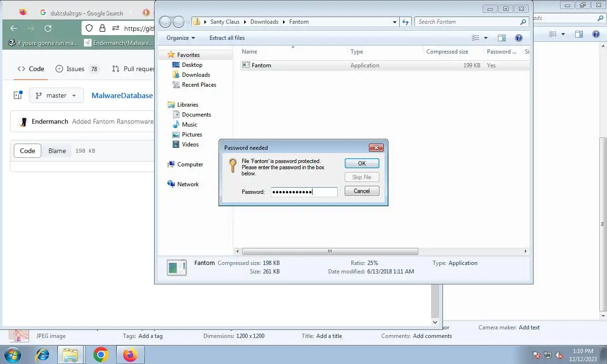Screen dimensions: 607x364
Task: Open Downloads in the navigation pane
Action: 196,75
